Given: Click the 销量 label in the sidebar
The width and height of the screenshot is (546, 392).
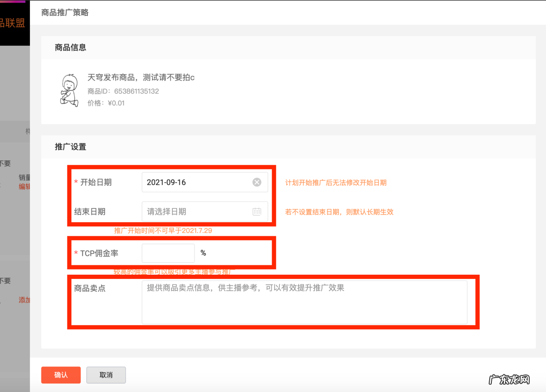Looking at the screenshot, I should coord(24,178).
